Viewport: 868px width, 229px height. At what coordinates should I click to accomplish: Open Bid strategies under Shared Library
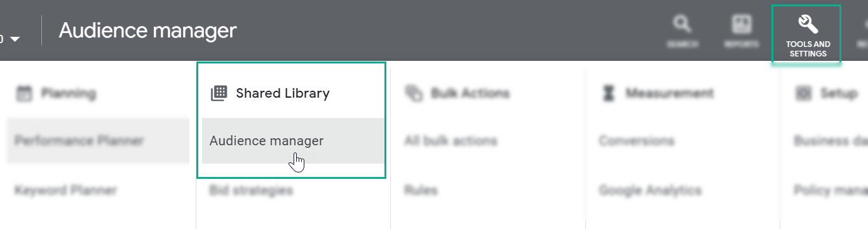pyautogui.click(x=251, y=190)
